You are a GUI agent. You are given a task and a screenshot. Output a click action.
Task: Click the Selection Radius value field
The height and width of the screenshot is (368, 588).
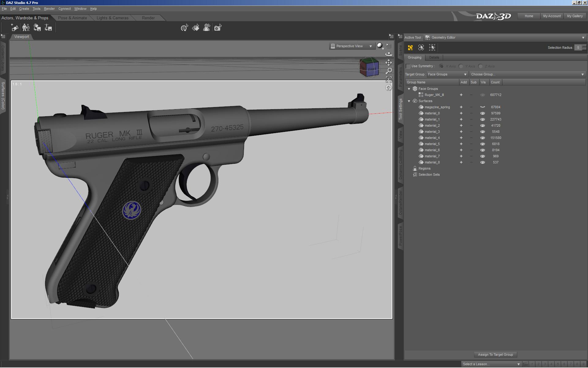tap(578, 48)
